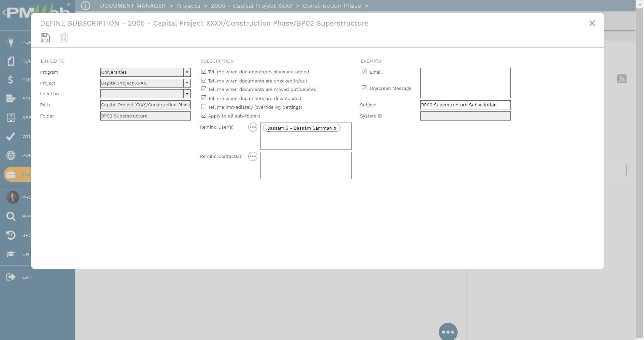Open the University graduation cap icon
644x340 pixels.
[x=11, y=254]
